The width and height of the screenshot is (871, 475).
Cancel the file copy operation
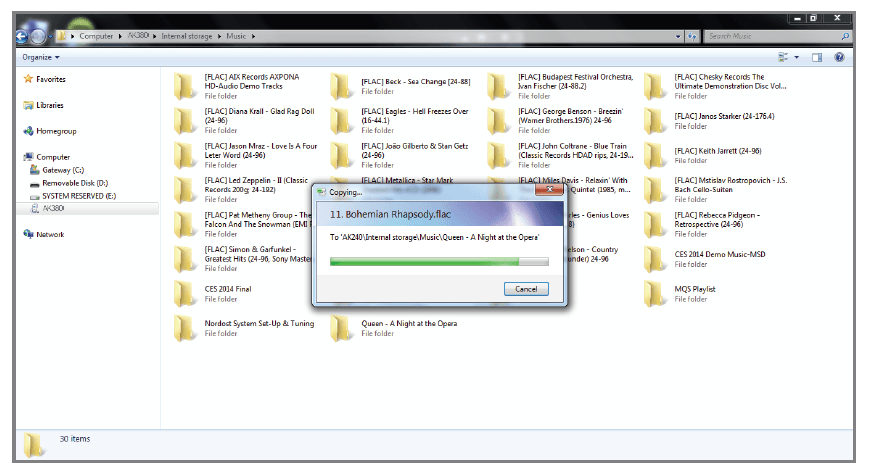[525, 289]
